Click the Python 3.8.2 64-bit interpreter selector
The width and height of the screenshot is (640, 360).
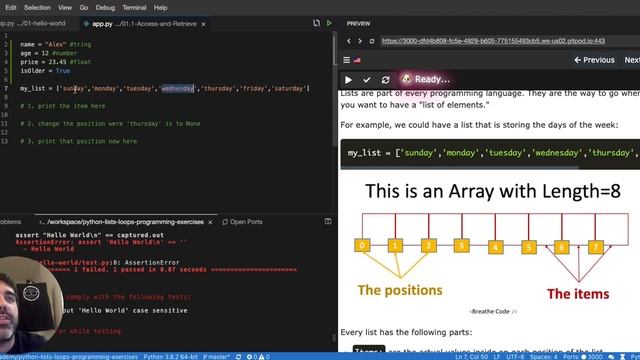[x=170, y=357]
